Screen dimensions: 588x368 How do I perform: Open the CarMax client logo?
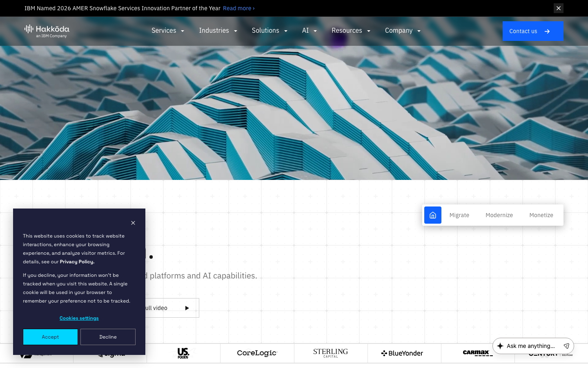478,353
